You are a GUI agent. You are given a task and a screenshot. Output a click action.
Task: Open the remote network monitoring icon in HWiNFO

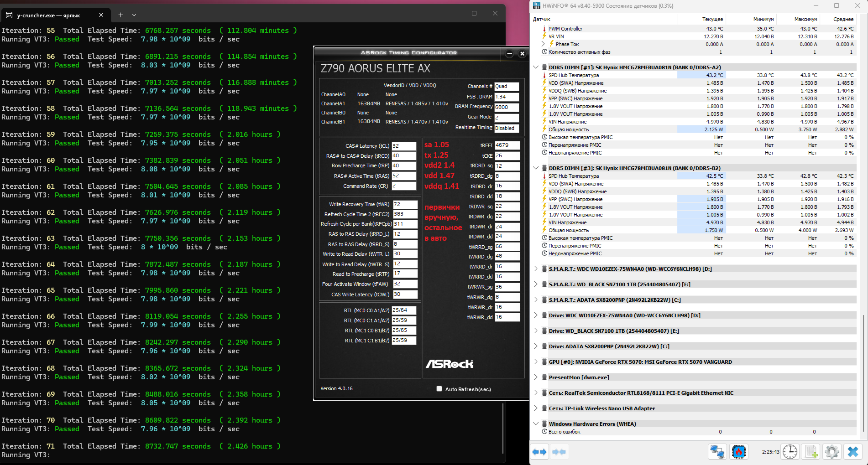pos(717,452)
